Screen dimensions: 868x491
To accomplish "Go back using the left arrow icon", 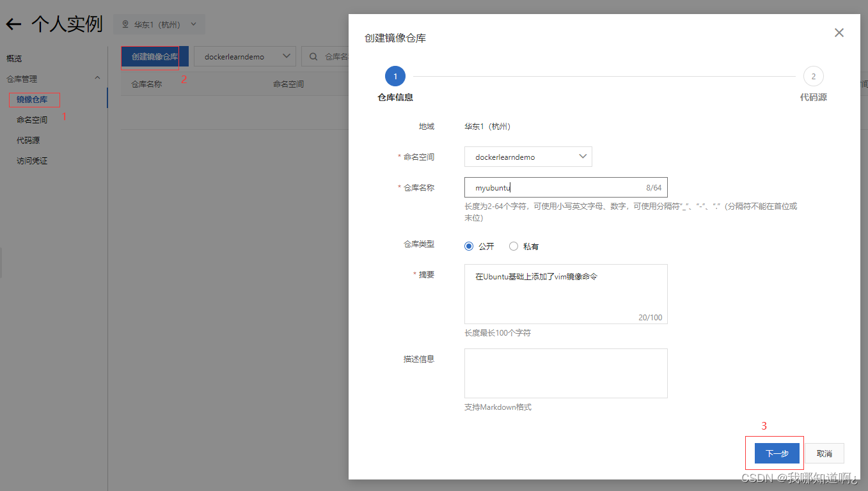I will (x=13, y=24).
